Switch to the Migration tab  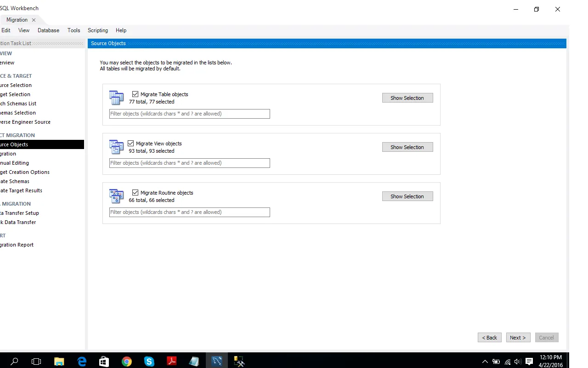pyautogui.click(x=17, y=20)
